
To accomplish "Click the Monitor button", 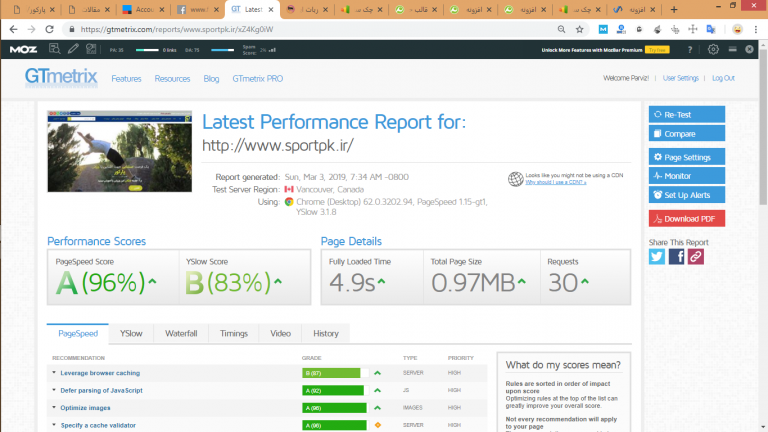I will pos(687,176).
